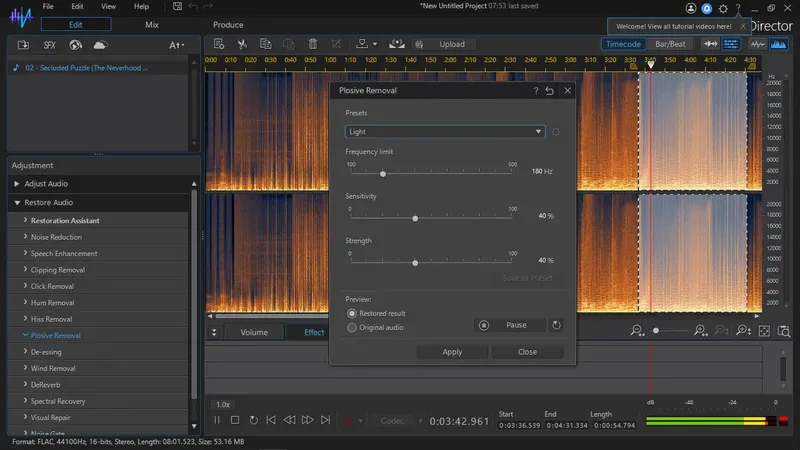Switch to the Mix tab
This screenshot has height=450, width=800.
pos(151,24)
